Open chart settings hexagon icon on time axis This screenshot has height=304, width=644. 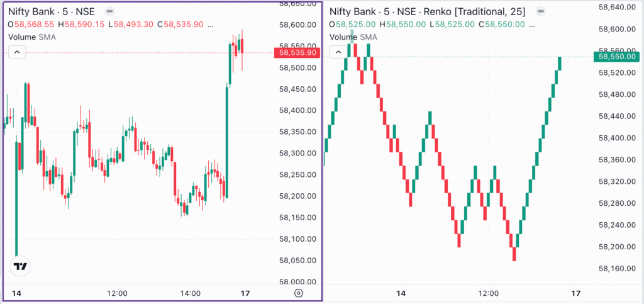pos(299,293)
